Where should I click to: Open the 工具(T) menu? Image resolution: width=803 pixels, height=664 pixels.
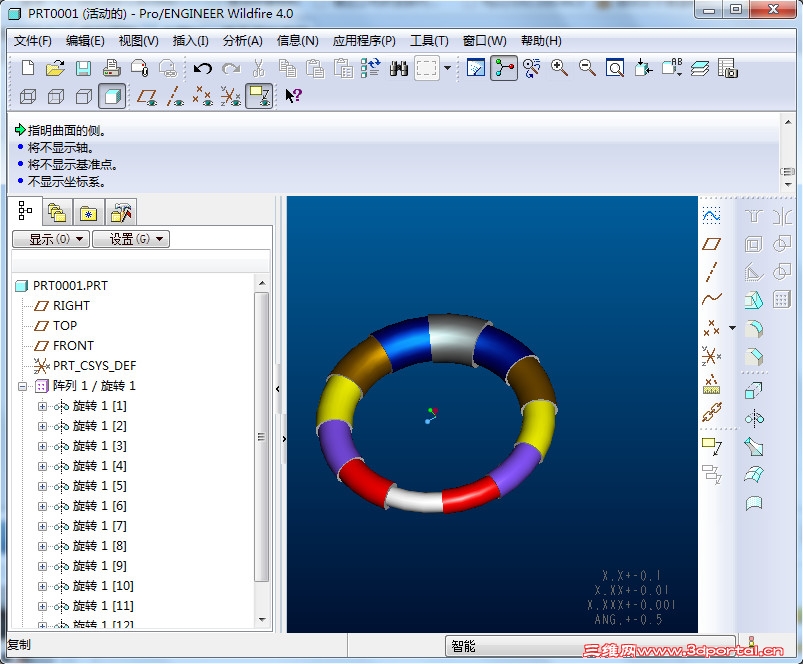click(429, 41)
